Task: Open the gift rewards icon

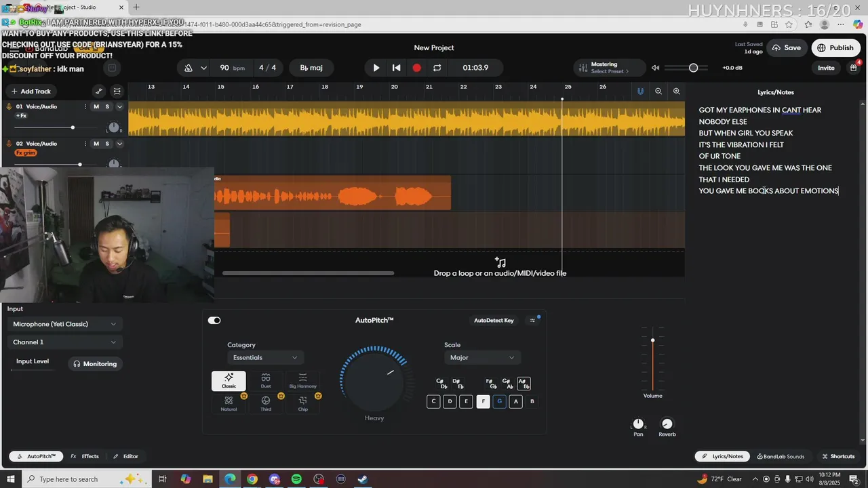Action: (854, 68)
